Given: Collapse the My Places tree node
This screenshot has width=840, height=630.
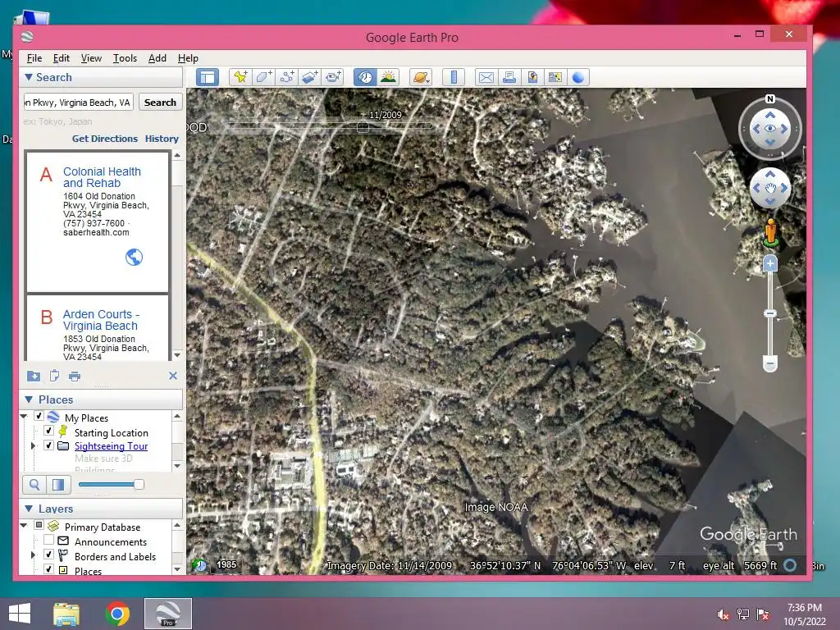Looking at the screenshot, I should (x=24, y=416).
